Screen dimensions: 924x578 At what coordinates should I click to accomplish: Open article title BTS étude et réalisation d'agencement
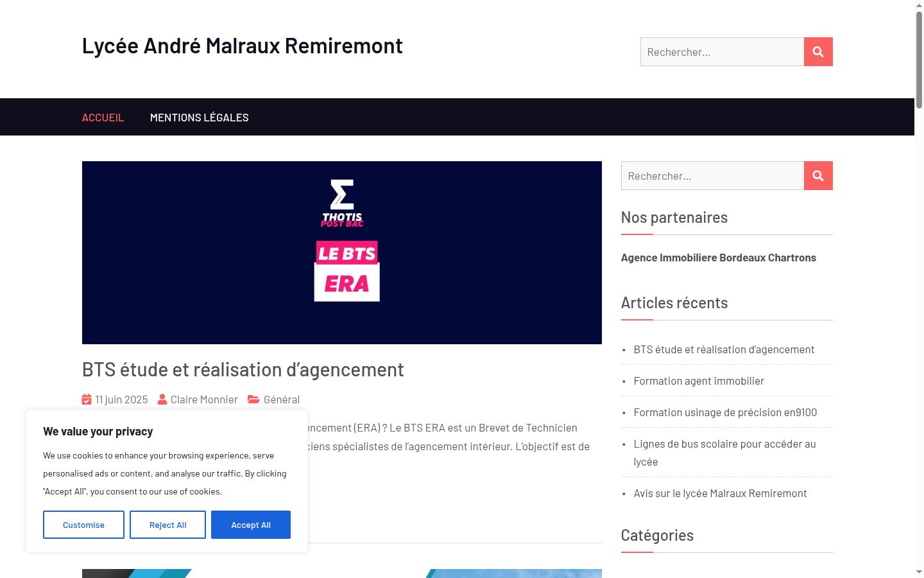pos(243,370)
